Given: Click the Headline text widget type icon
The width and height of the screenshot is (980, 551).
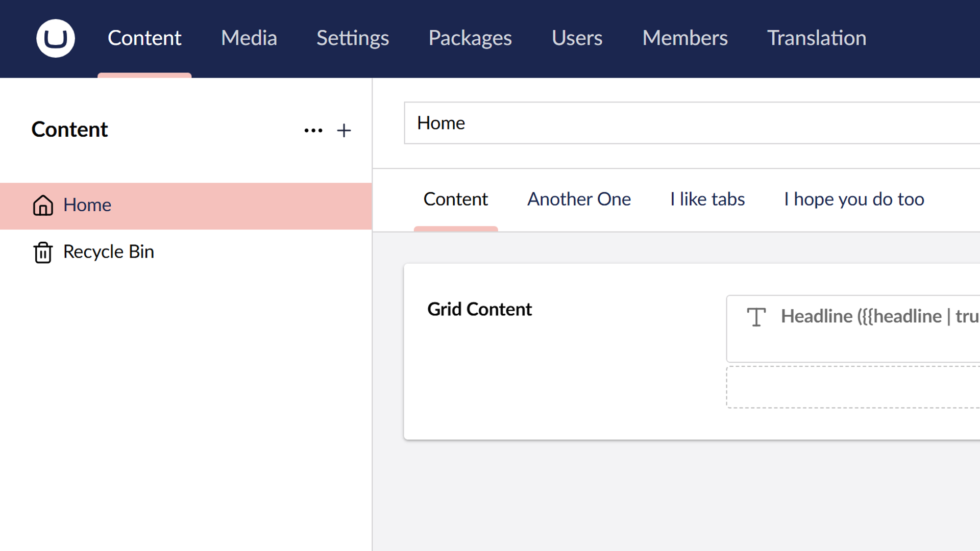Looking at the screenshot, I should tap(756, 316).
